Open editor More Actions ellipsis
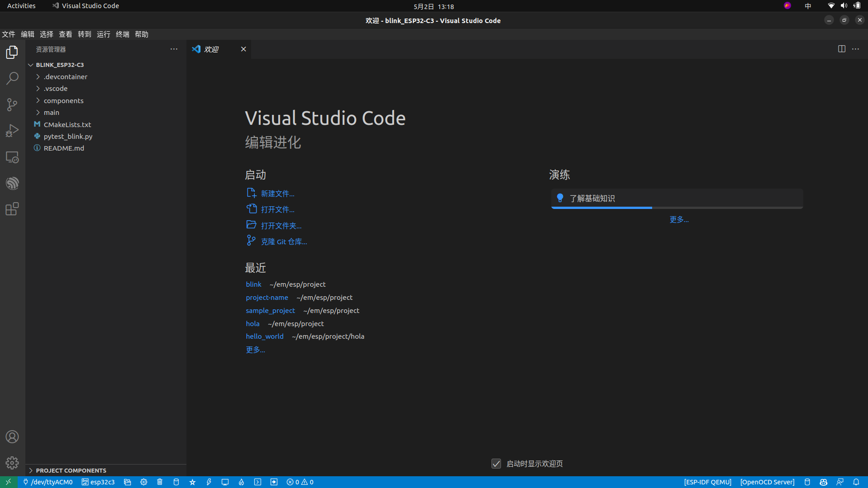Screen dimensions: 868x488 click(x=855, y=49)
